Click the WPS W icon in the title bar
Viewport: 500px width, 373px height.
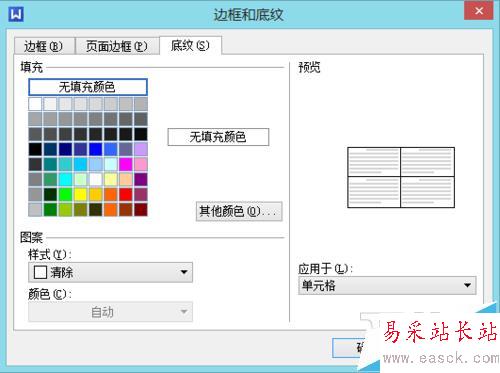point(16,14)
